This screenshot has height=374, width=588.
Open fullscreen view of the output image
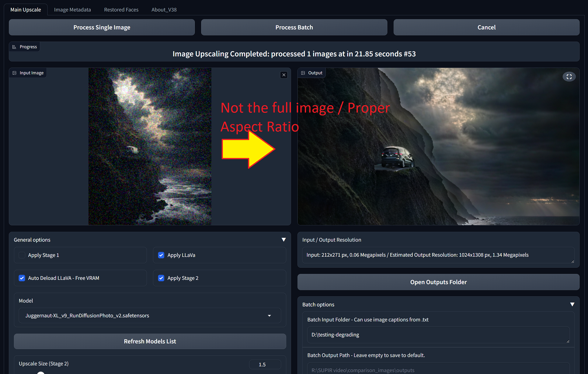[569, 76]
